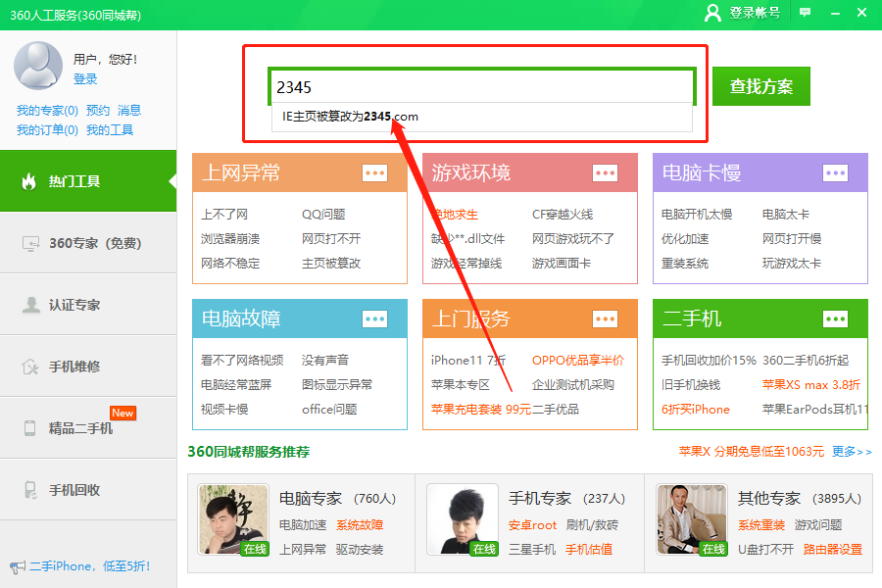Click 苹果X 分期免息低至1063元 promo link
Image resolution: width=882 pixels, height=588 pixels.
point(752,451)
